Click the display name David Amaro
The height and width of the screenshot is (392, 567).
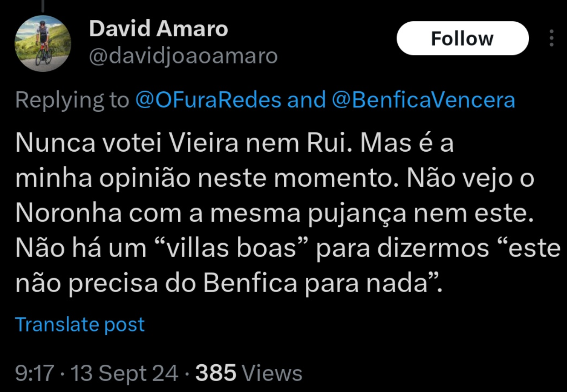[x=159, y=29]
